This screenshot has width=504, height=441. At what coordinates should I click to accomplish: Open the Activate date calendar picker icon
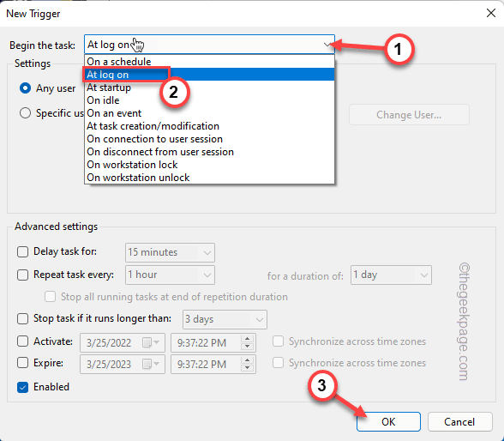(x=151, y=342)
